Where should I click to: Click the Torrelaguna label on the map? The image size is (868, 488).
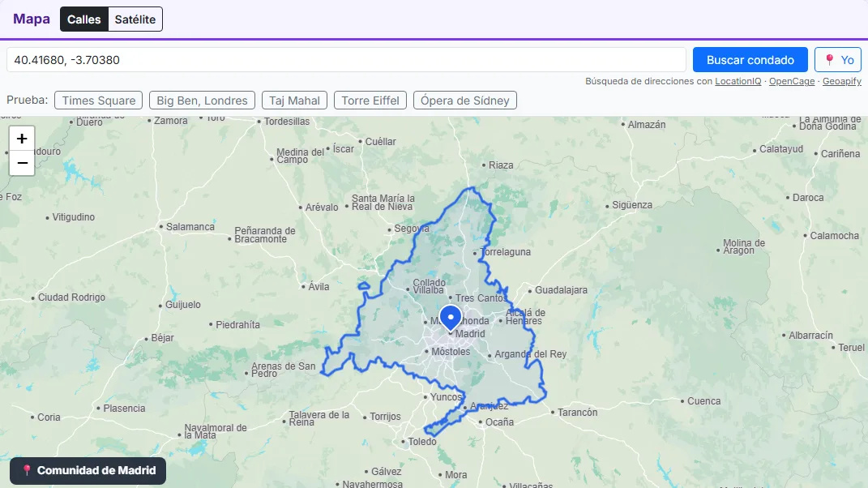click(x=505, y=252)
